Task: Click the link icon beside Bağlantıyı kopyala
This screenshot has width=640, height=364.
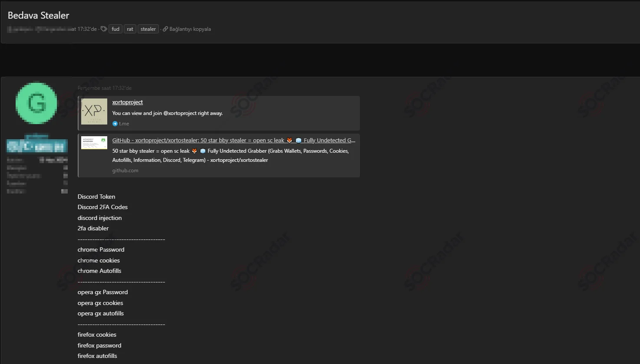Action: click(x=165, y=29)
